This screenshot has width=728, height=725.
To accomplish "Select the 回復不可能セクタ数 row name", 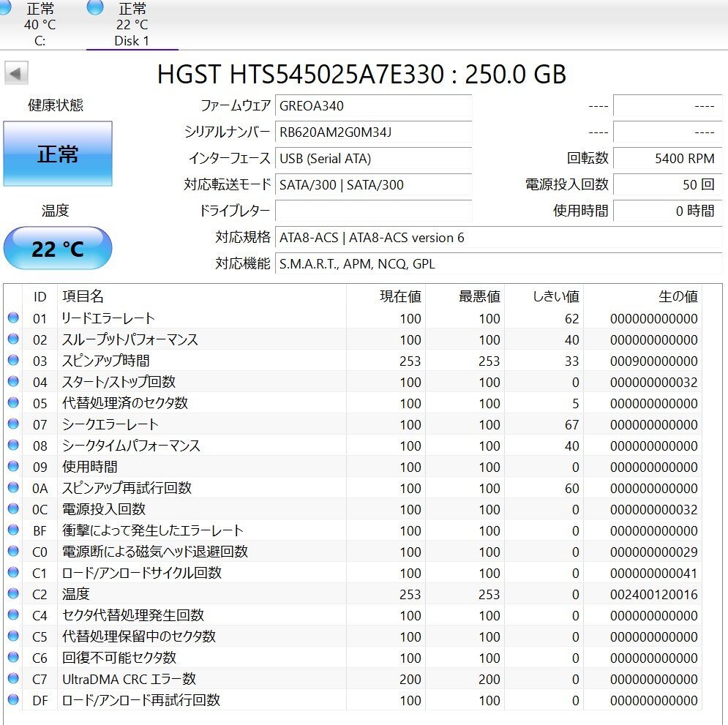I will point(119,658).
